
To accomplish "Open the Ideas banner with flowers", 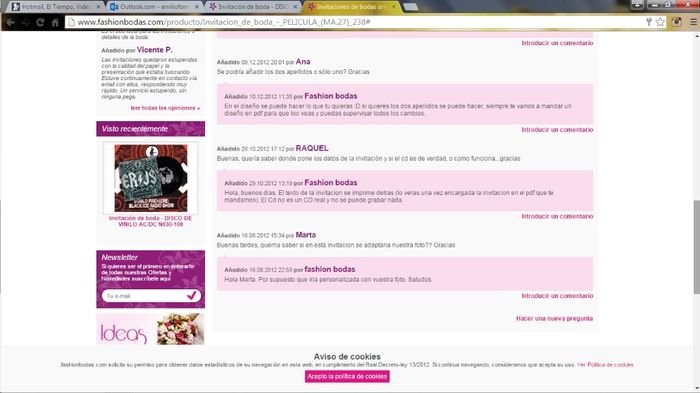I will pos(150,329).
